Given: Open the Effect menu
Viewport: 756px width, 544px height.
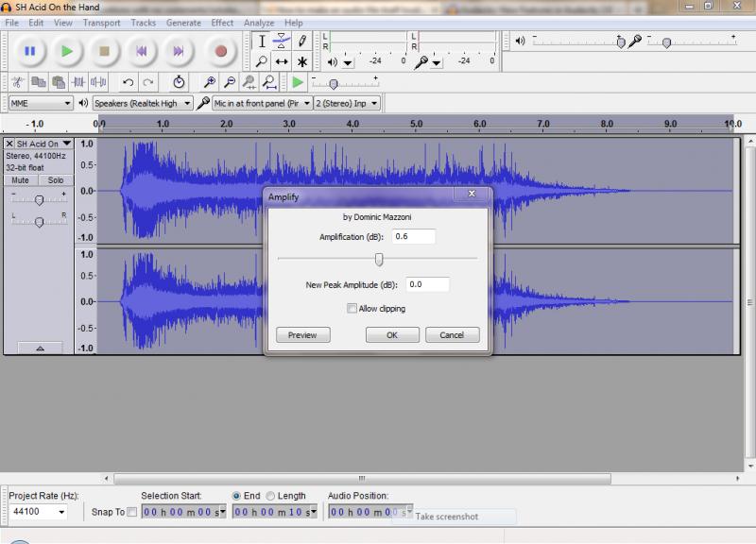Looking at the screenshot, I should pyautogui.click(x=222, y=23).
